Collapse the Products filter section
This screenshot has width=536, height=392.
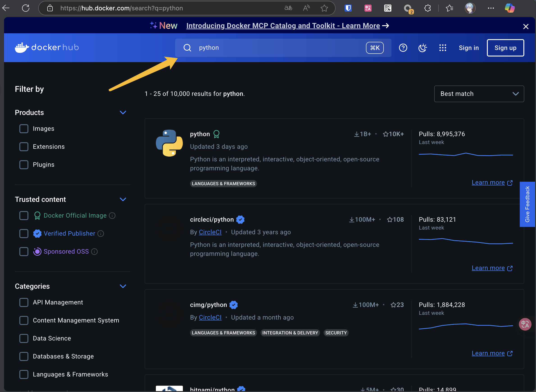[123, 113]
